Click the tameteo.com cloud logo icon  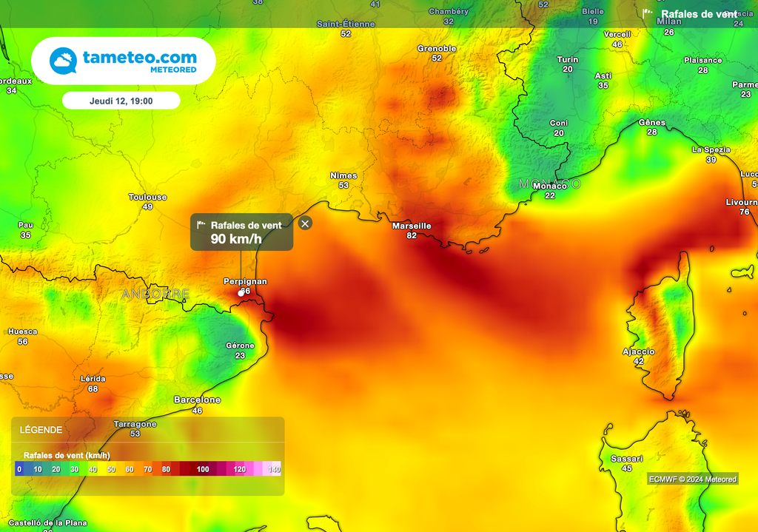pos(63,61)
